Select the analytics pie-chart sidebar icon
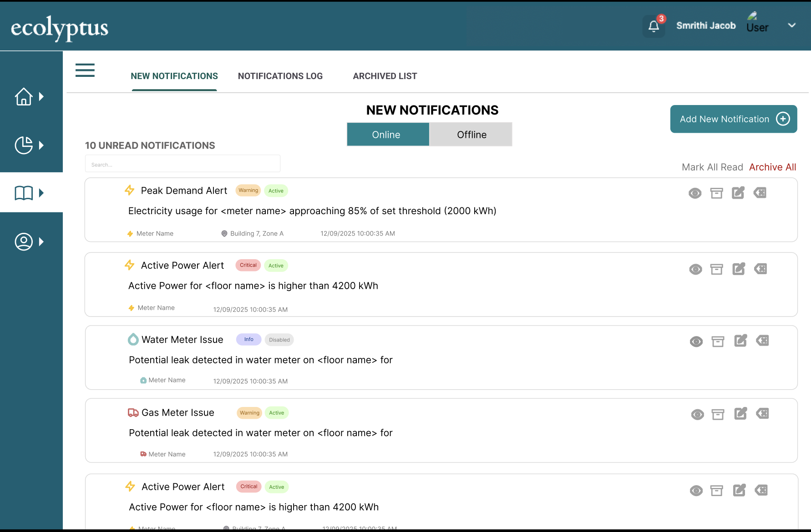This screenshot has width=811, height=532. (x=24, y=146)
